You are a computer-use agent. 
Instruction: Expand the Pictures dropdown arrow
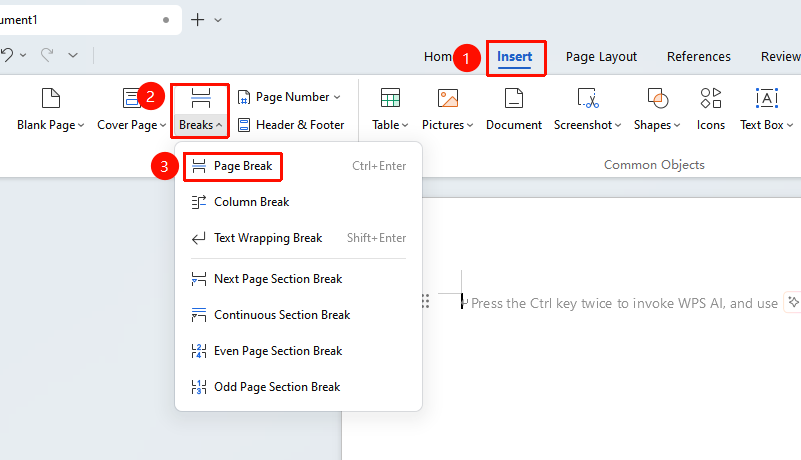click(x=469, y=125)
